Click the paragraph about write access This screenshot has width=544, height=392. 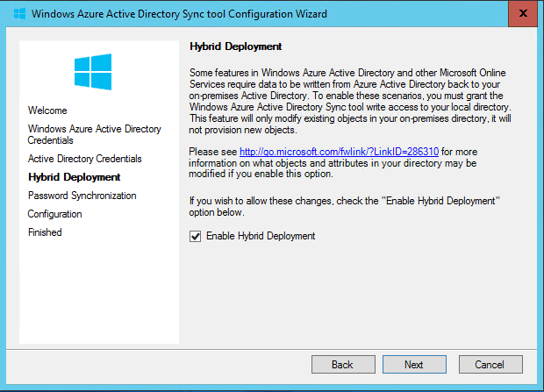pyautogui.click(x=350, y=102)
